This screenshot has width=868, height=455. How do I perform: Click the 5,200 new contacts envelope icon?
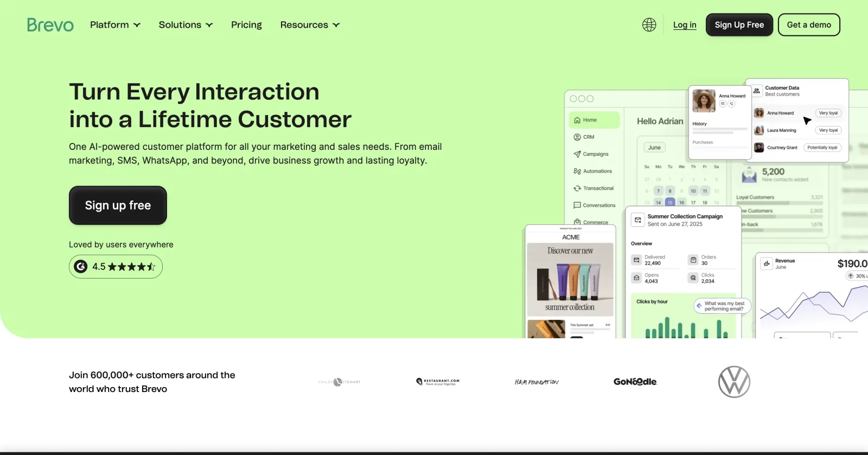pos(749,175)
